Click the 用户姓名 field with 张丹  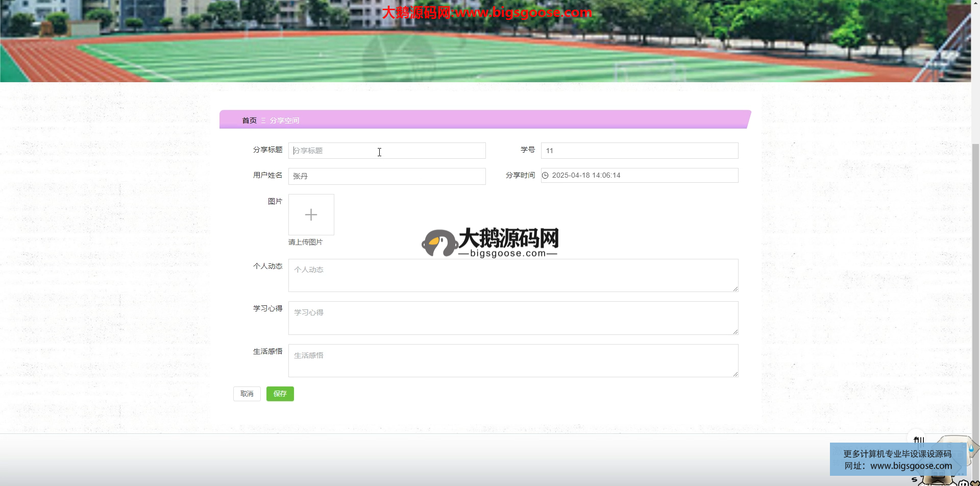coord(386,176)
